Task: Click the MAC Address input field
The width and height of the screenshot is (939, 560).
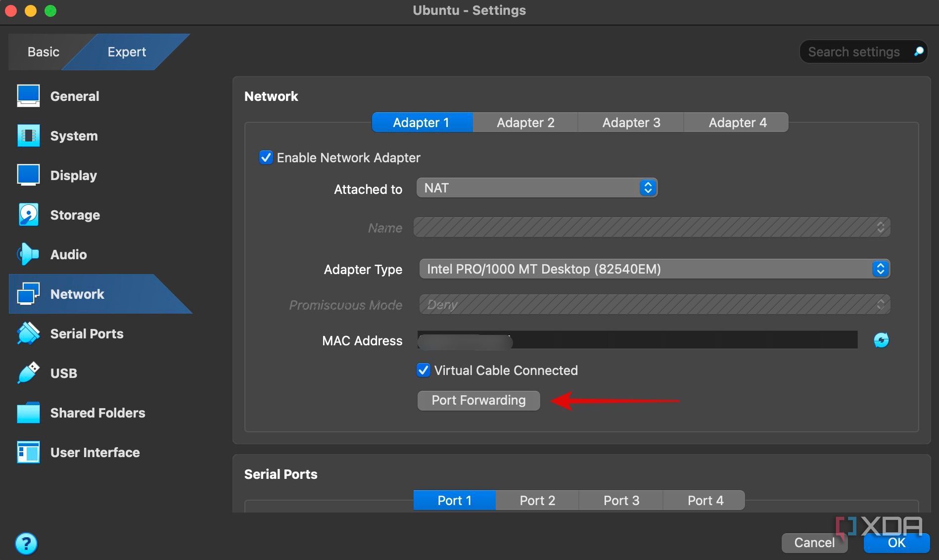Action: point(638,340)
